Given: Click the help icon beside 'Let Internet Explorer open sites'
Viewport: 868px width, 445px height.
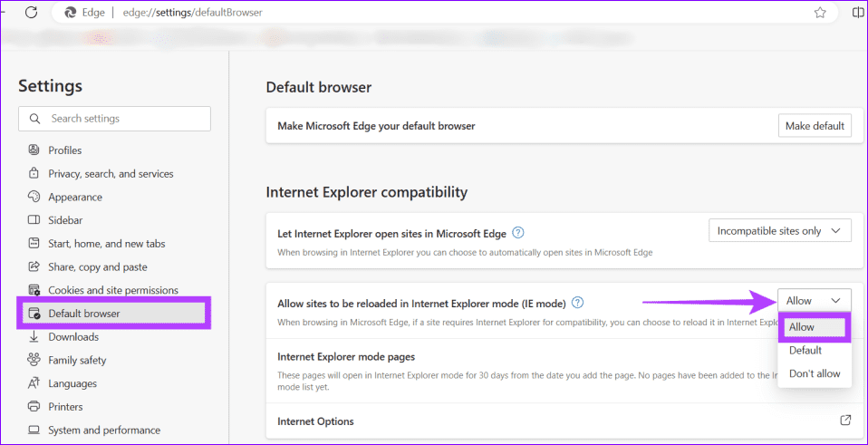Looking at the screenshot, I should pyautogui.click(x=518, y=233).
